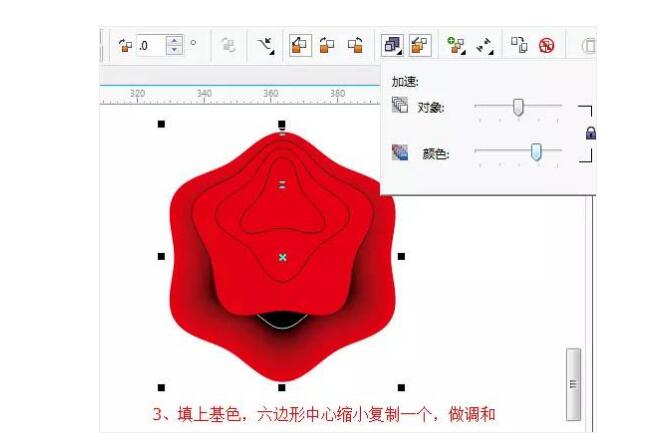Click the 320 mark on the ruler
Viewport: 659px width, 442px height.
(x=137, y=93)
